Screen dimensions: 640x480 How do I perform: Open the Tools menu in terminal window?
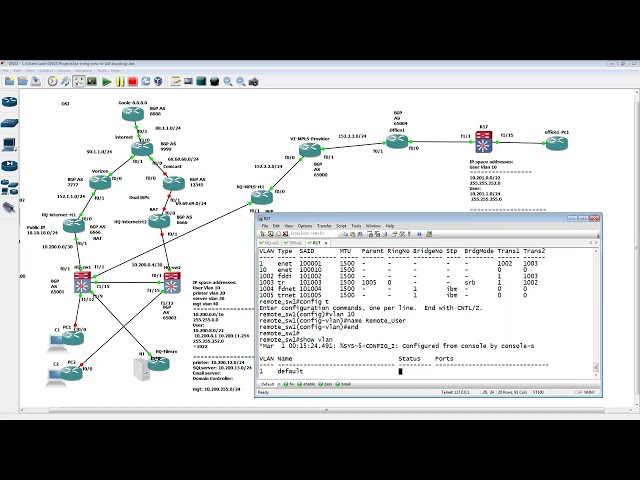tap(356, 226)
